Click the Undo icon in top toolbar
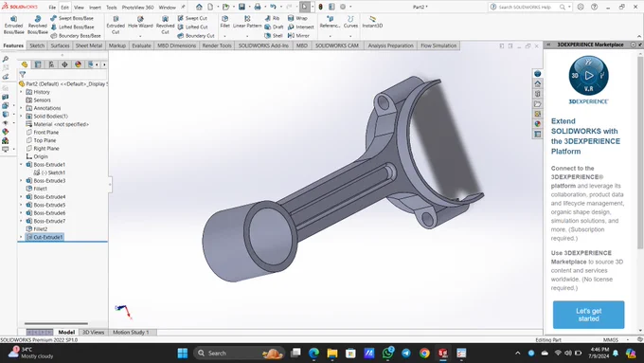The width and height of the screenshot is (644, 363). click(273, 7)
